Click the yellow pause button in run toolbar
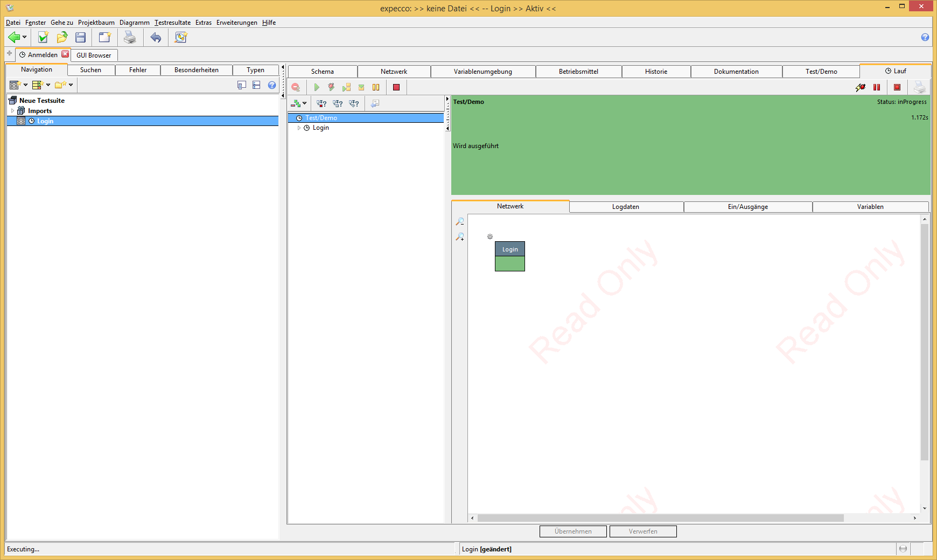 (x=376, y=87)
